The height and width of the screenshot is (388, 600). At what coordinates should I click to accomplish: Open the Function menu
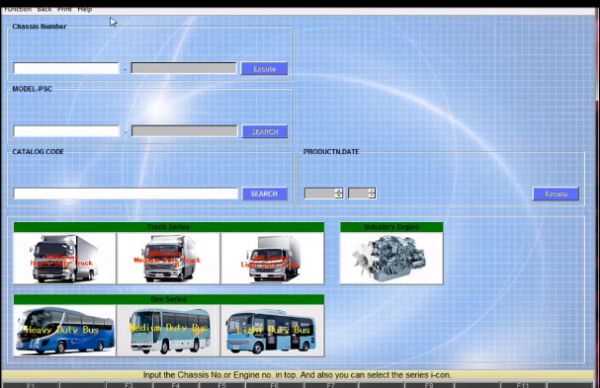pos(18,9)
